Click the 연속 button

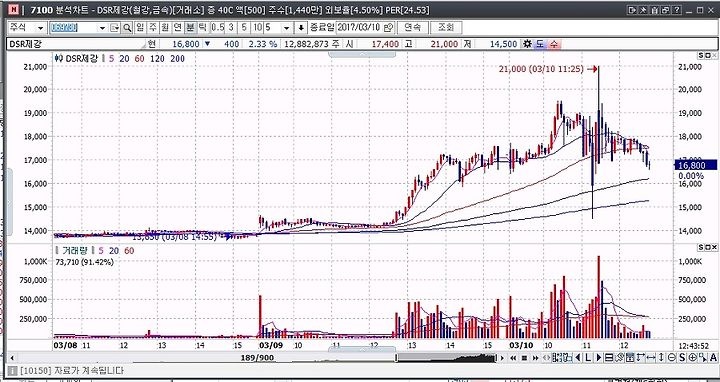click(412, 28)
